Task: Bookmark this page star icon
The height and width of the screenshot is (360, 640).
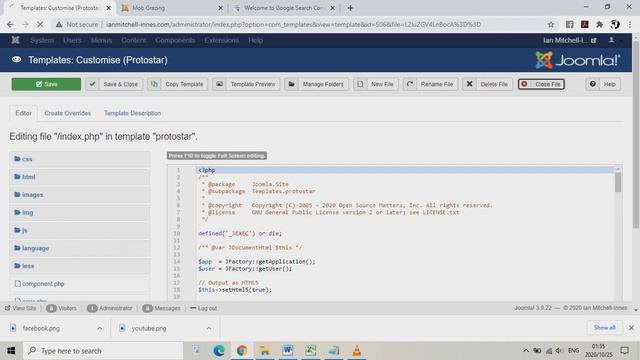Action: click(551, 24)
